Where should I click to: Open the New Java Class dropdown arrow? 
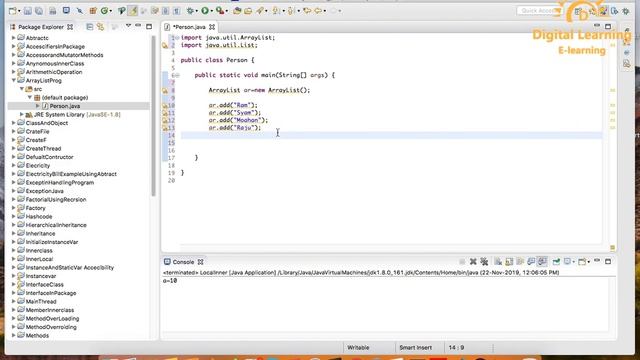111,11
